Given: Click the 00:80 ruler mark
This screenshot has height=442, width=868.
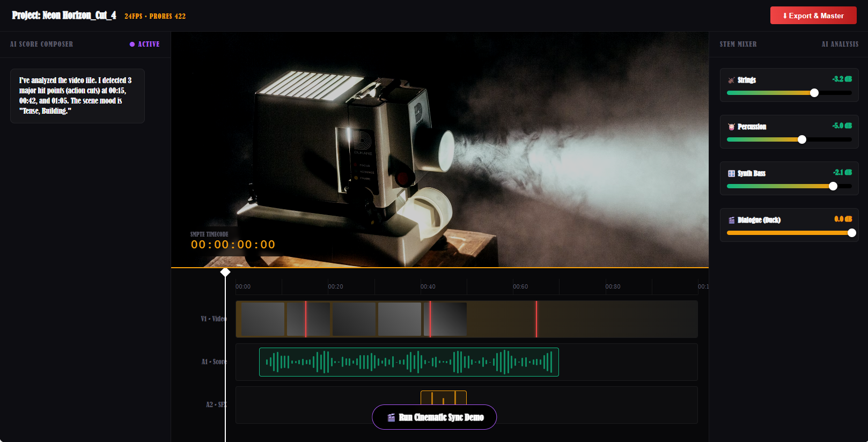Looking at the screenshot, I should [x=613, y=286].
